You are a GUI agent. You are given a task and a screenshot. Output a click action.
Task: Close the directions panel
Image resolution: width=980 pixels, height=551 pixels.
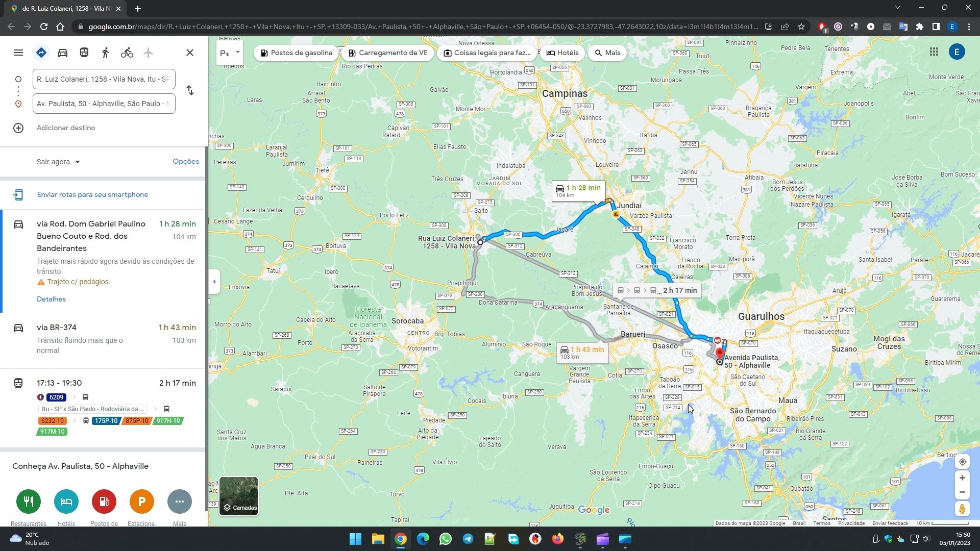tap(190, 53)
